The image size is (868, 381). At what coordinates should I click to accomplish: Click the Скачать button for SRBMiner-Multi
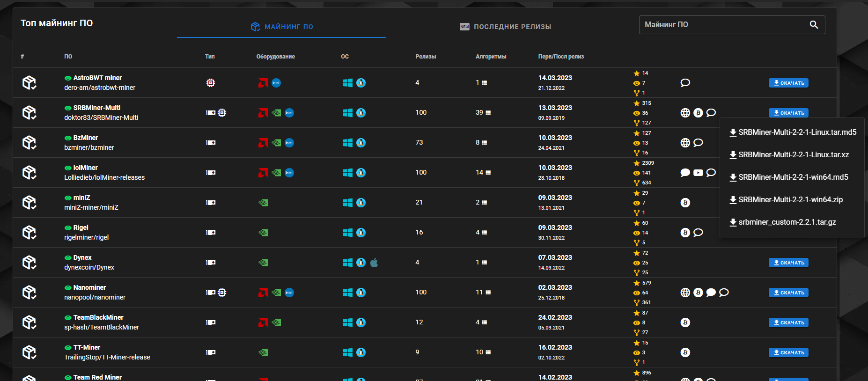pos(788,113)
